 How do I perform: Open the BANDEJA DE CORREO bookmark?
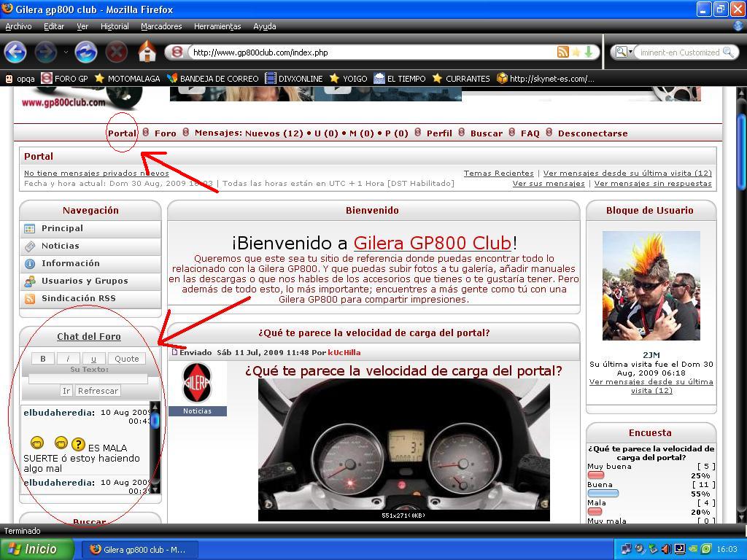pos(212,79)
